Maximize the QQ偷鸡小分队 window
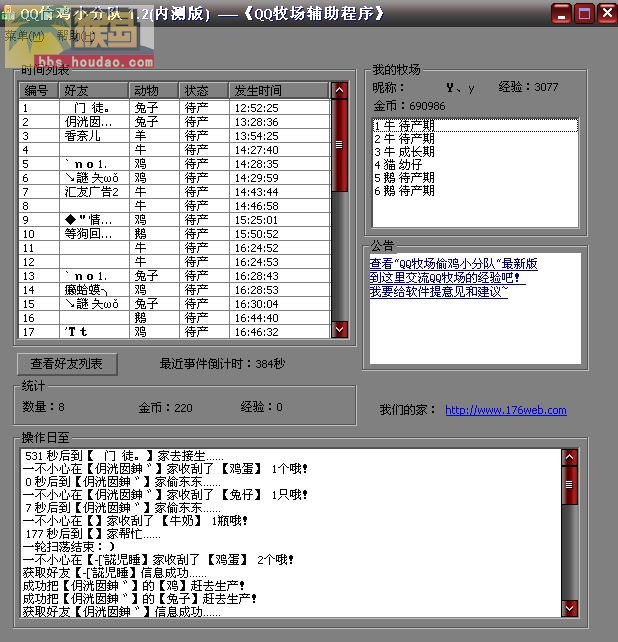 click(x=584, y=14)
